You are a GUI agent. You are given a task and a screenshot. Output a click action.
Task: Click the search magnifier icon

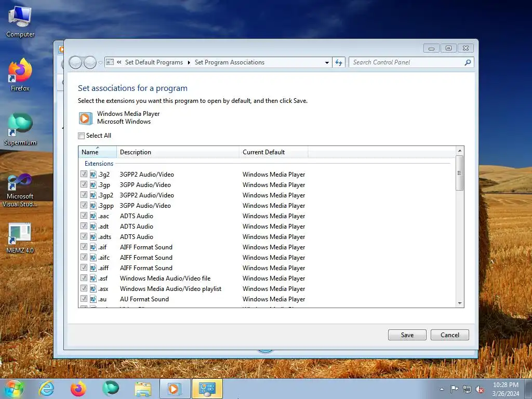tap(468, 62)
